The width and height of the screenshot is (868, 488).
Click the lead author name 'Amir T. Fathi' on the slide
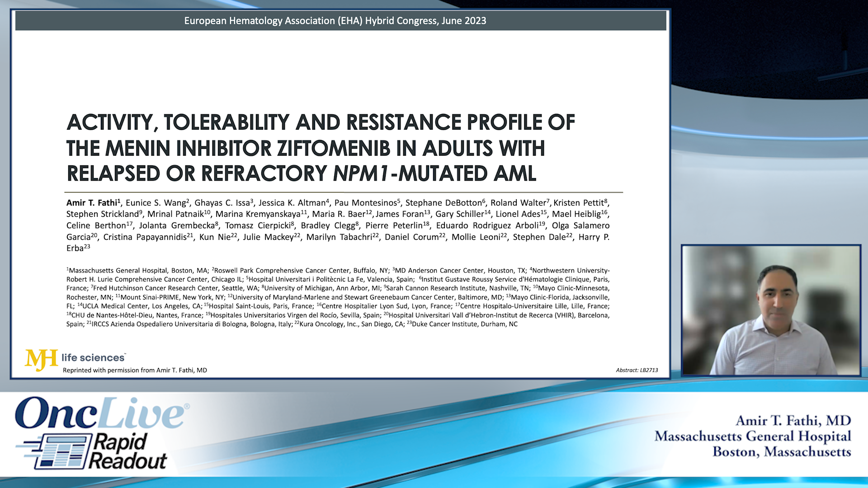coord(92,202)
